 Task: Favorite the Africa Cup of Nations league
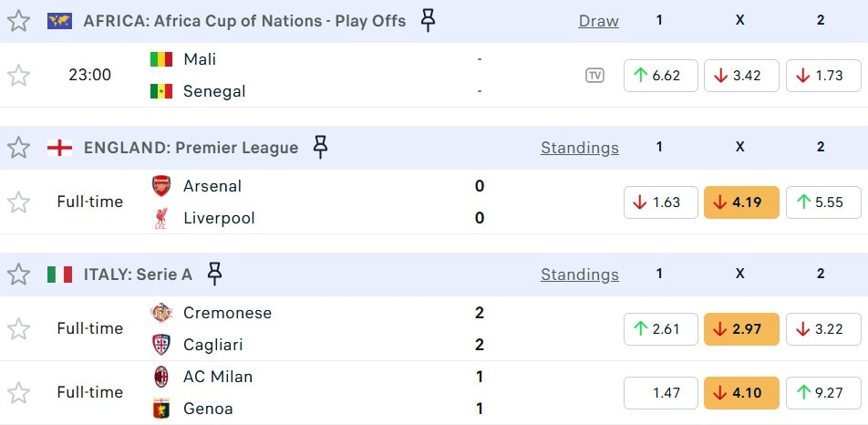tap(18, 20)
